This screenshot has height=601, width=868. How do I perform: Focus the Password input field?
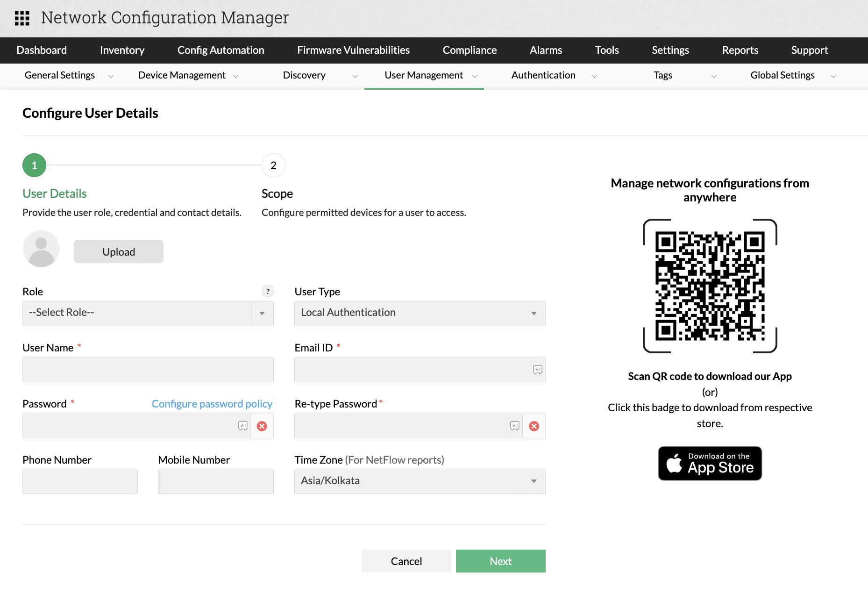pyautogui.click(x=136, y=426)
